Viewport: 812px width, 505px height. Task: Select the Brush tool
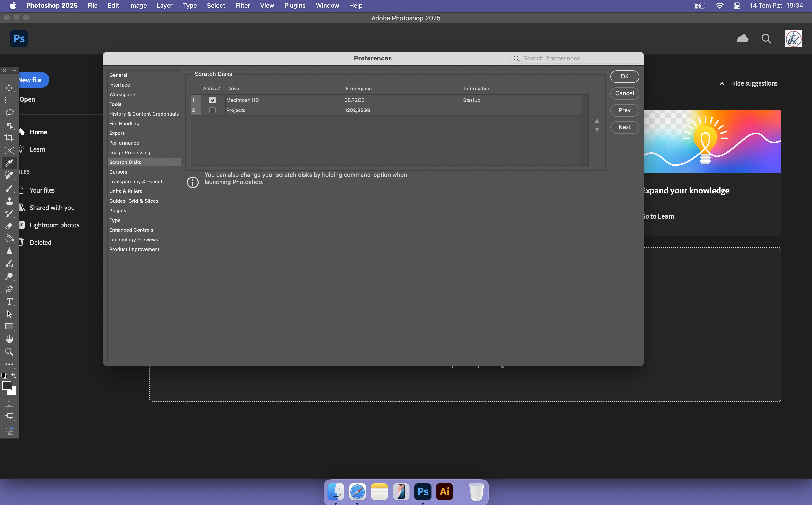pyautogui.click(x=9, y=188)
